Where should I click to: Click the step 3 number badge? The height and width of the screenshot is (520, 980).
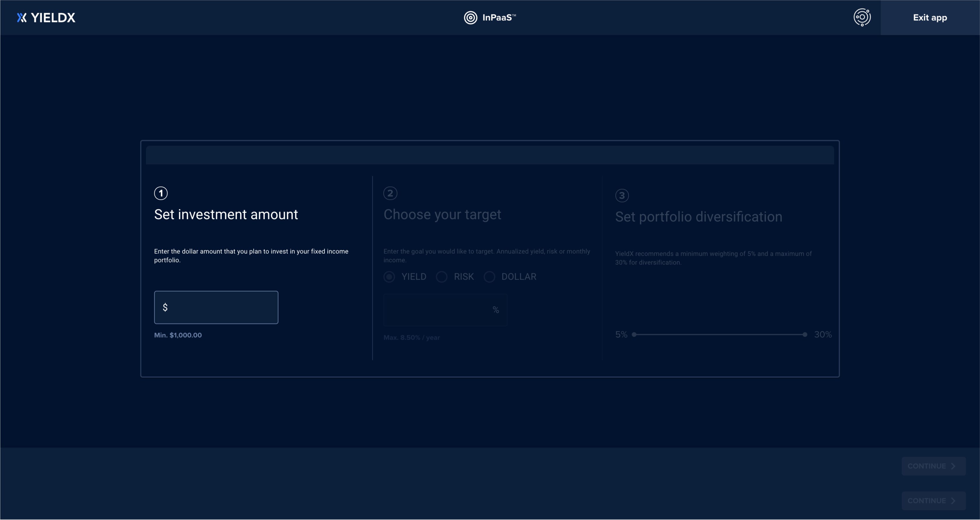pyautogui.click(x=622, y=195)
